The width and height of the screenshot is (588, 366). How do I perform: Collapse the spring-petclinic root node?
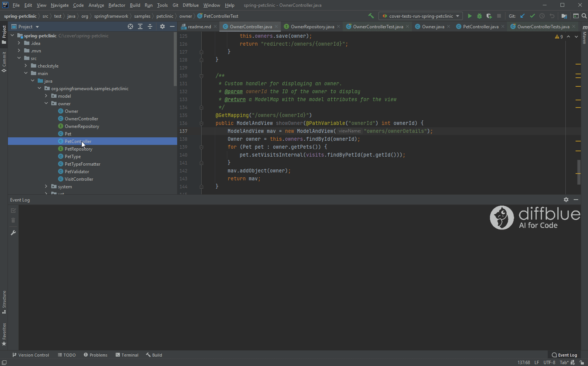pyautogui.click(x=12, y=35)
